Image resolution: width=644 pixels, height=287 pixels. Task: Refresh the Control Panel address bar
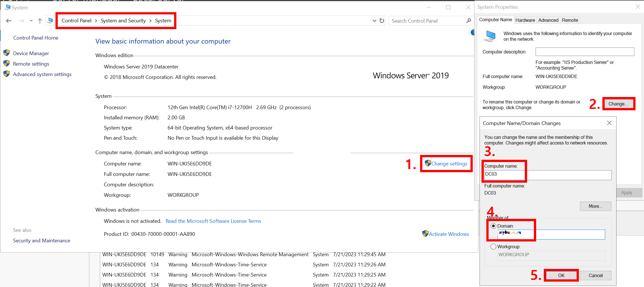click(x=382, y=21)
